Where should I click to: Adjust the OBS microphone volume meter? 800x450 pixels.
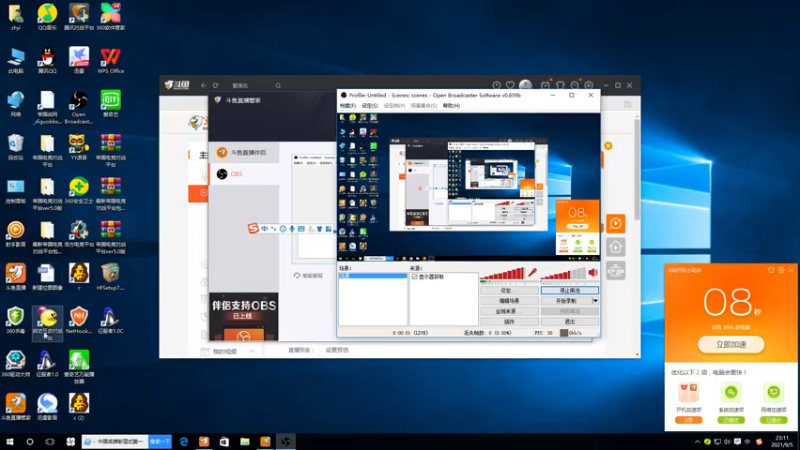point(502,274)
